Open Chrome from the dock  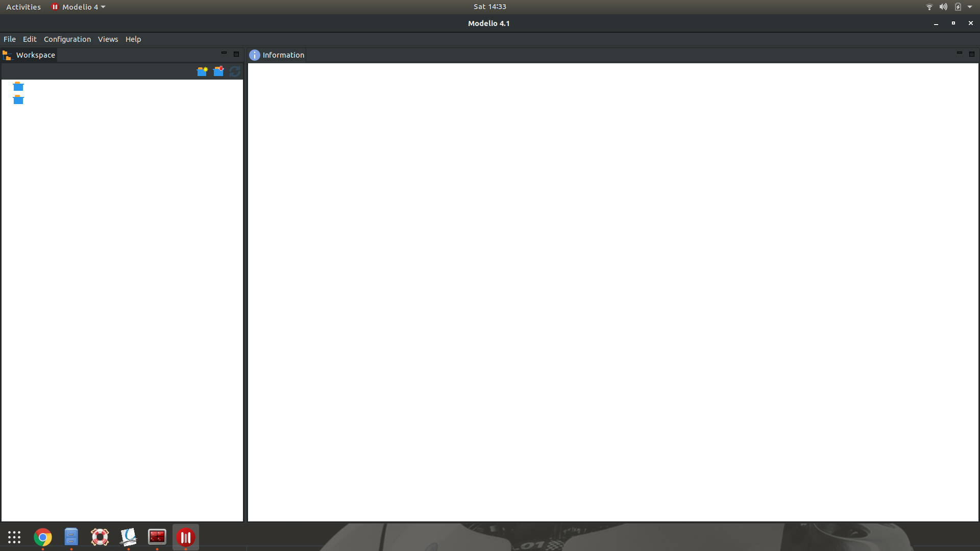tap(43, 537)
